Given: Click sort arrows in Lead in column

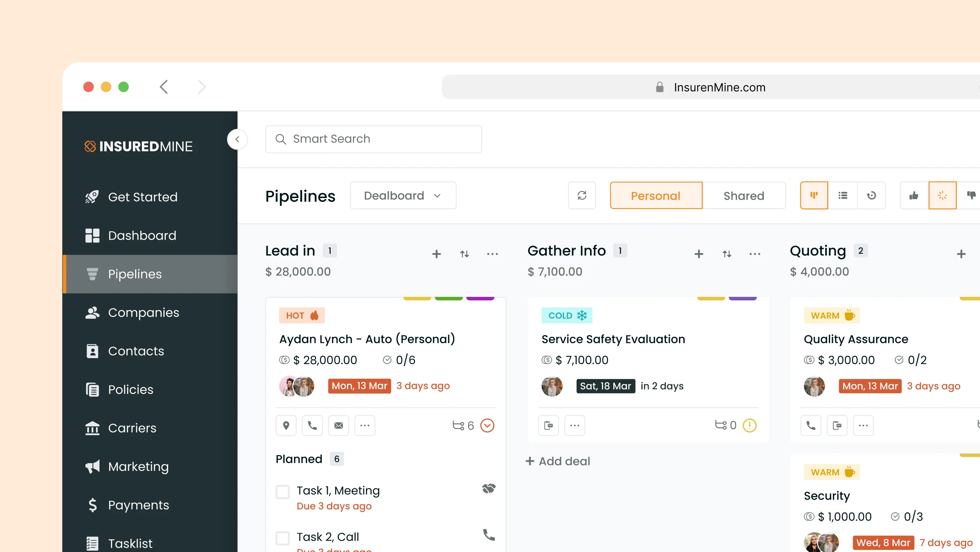Looking at the screenshot, I should tap(464, 254).
